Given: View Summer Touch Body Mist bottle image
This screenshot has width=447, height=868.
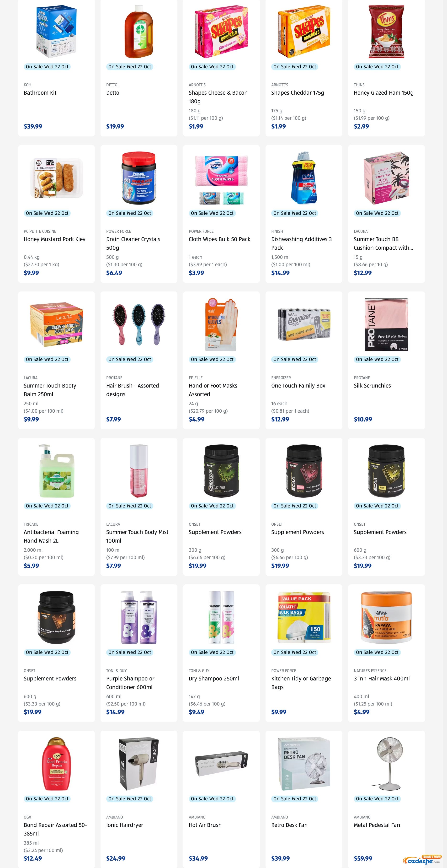Looking at the screenshot, I should coord(139,471).
